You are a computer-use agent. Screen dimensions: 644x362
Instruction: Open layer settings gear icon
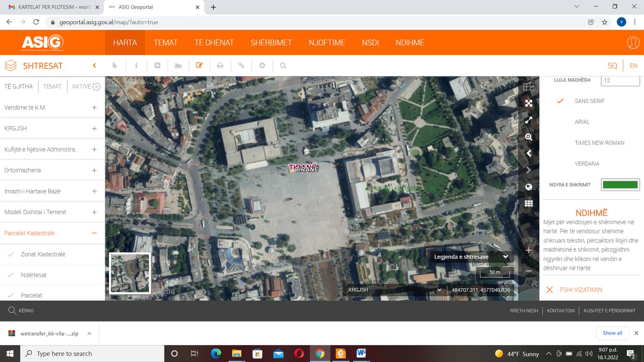[96, 86]
